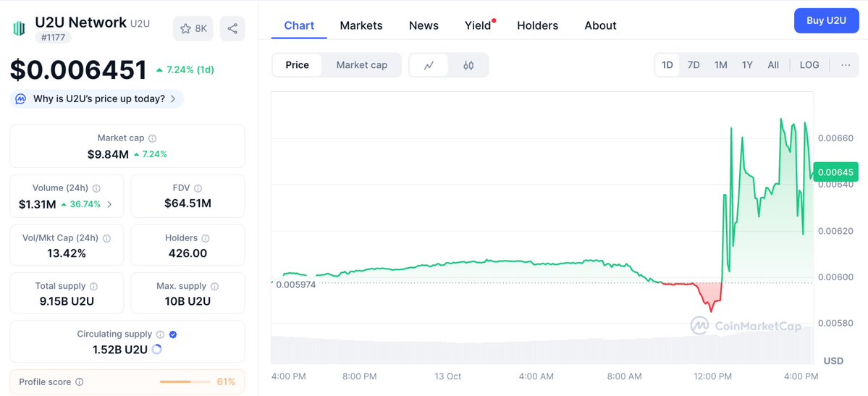Image resolution: width=868 pixels, height=396 pixels.
Task: Select the 7D time range
Action: tap(694, 65)
